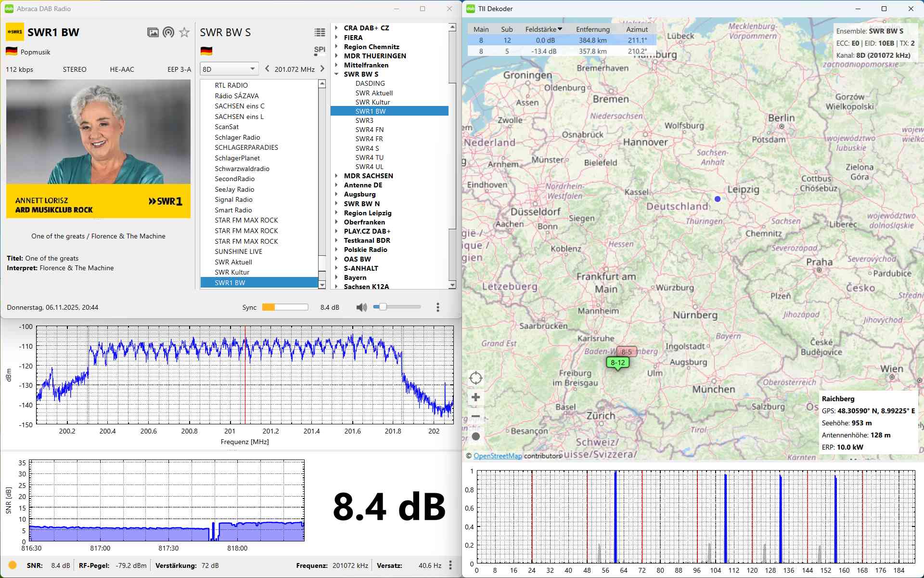Mute audio with speaker icon

[361, 307]
